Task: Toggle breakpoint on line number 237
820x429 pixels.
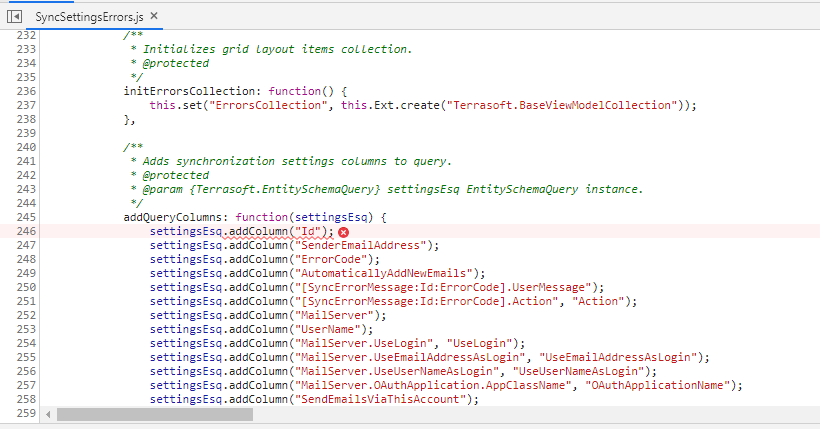Action: click(26, 105)
